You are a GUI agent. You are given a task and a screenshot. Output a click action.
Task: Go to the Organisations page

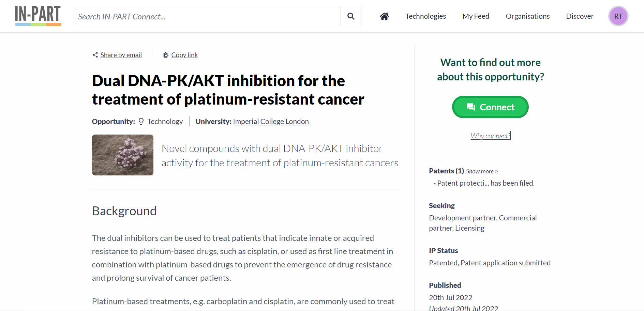527,16
